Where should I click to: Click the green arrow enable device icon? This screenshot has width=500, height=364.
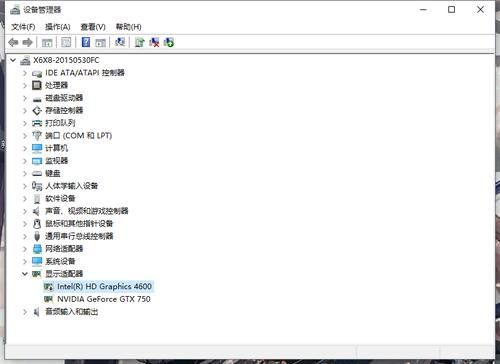pos(169,42)
